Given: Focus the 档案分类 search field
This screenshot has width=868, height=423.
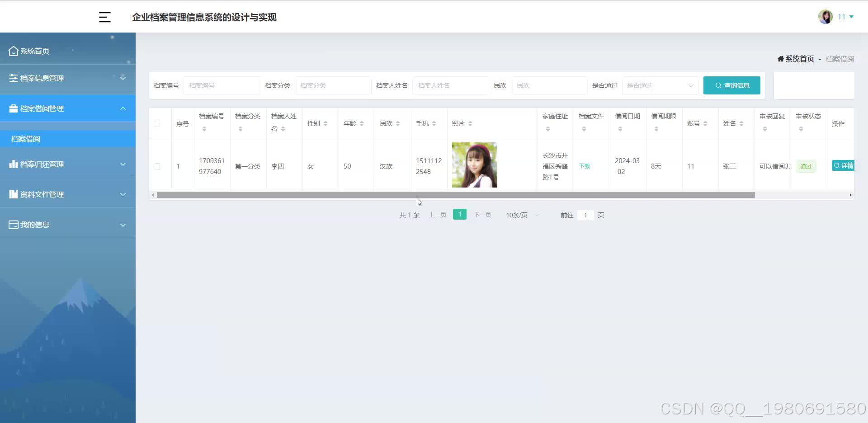Looking at the screenshot, I should point(333,85).
